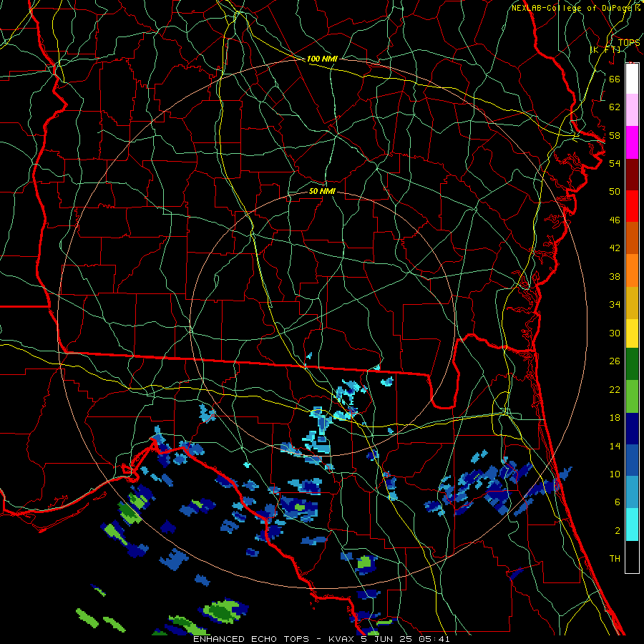The width and height of the screenshot is (644, 644).
Task: Click the dark maroon legend color band
Action: click(x=632, y=175)
